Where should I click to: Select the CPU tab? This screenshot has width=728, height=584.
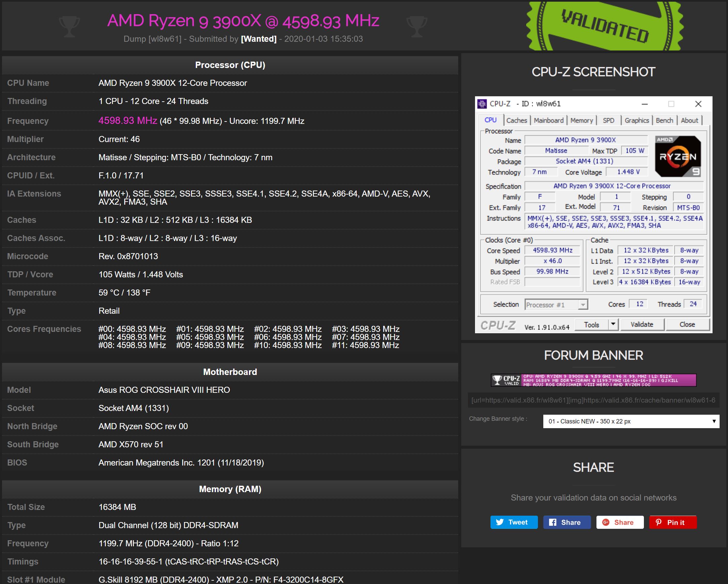click(490, 120)
